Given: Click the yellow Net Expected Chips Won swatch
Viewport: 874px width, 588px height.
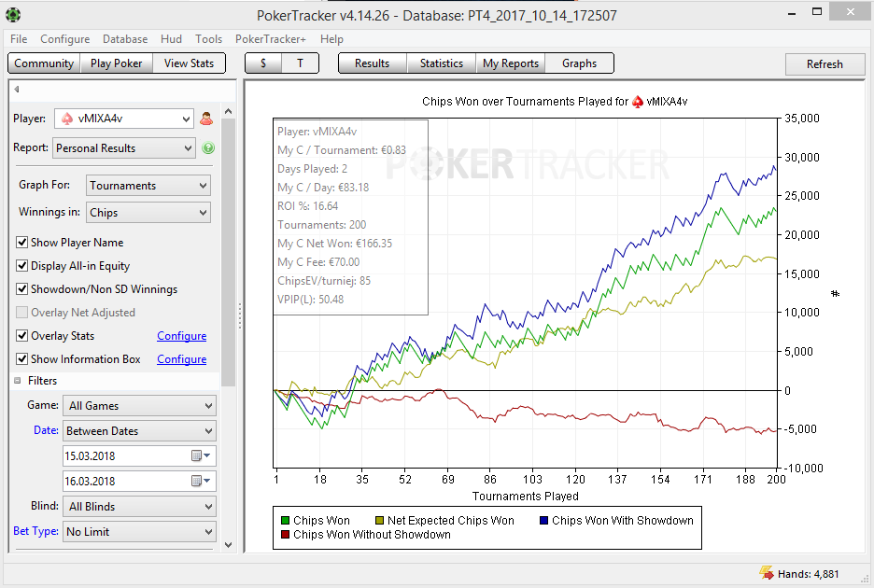Looking at the screenshot, I should click(x=380, y=521).
